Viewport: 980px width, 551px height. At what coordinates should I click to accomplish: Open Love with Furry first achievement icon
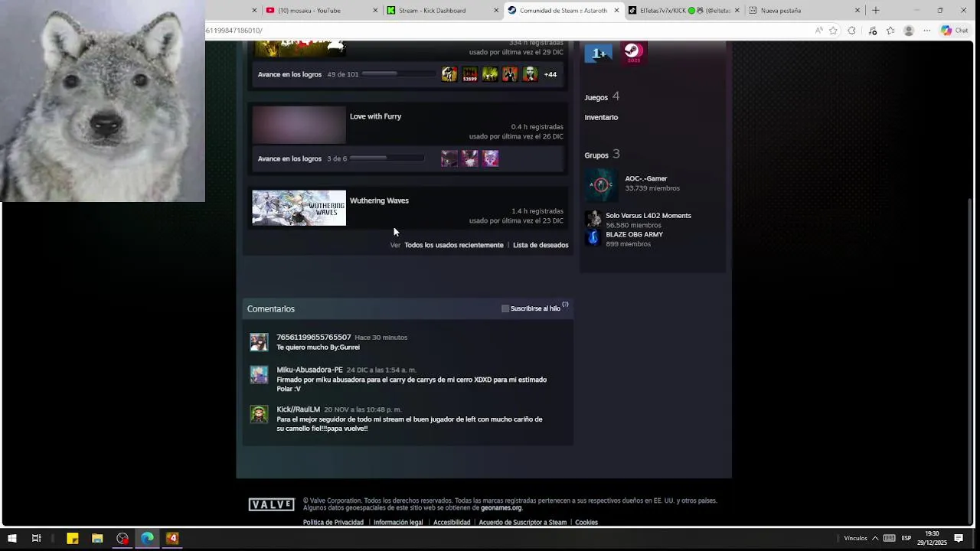pos(449,158)
